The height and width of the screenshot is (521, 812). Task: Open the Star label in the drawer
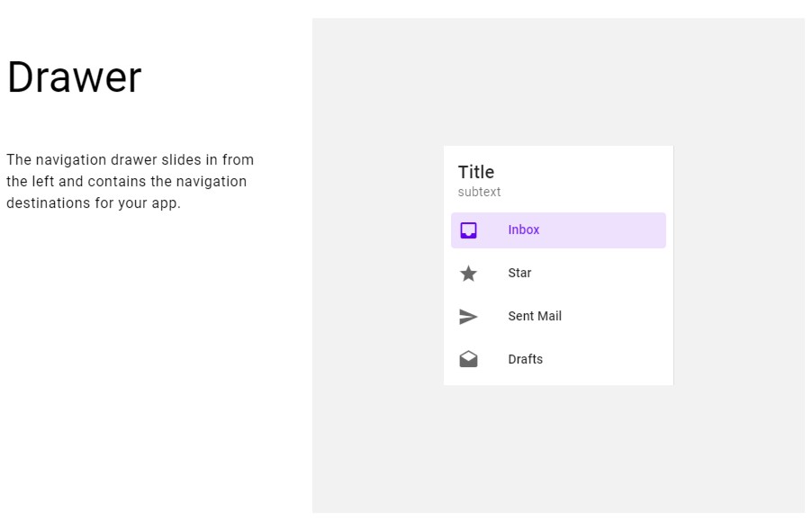(519, 273)
